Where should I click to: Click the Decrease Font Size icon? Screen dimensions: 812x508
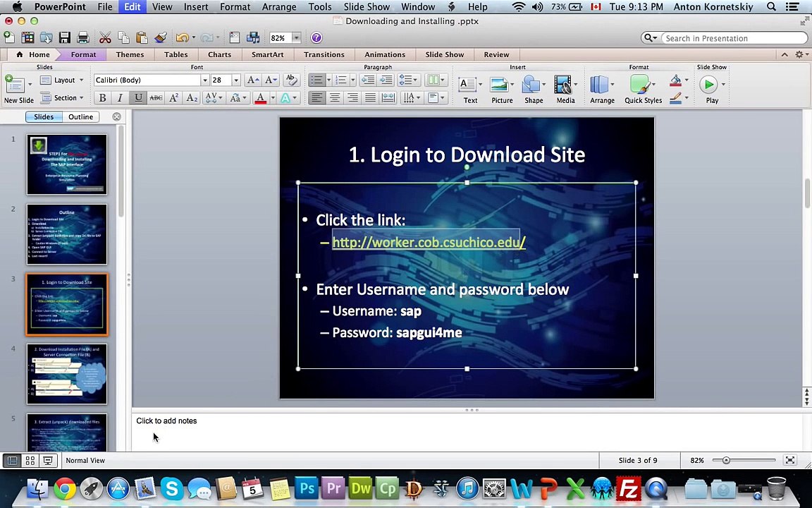click(271, 80)
